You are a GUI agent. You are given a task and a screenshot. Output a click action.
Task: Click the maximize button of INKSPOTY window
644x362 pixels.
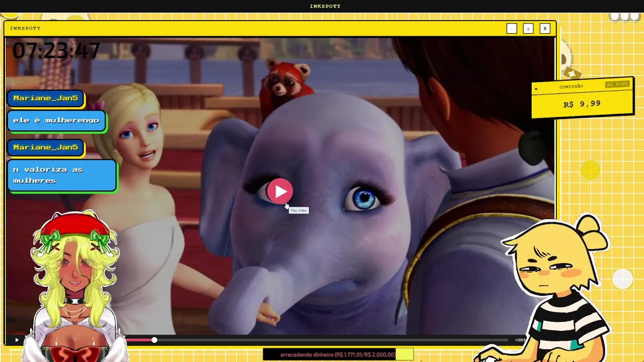528,29
